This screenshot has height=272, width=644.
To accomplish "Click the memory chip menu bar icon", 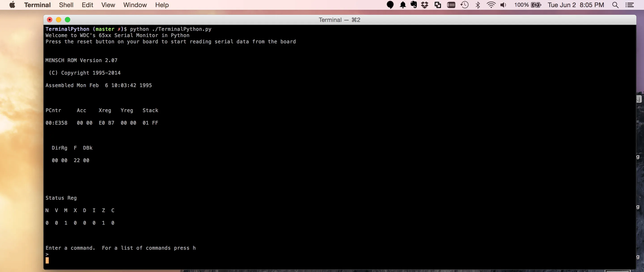I will tap(451, 5).
